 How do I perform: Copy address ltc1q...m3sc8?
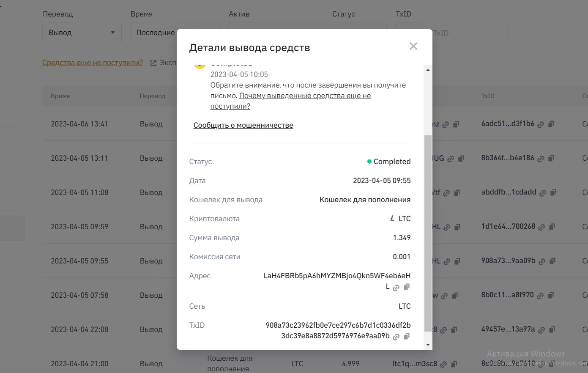[454, 364]
